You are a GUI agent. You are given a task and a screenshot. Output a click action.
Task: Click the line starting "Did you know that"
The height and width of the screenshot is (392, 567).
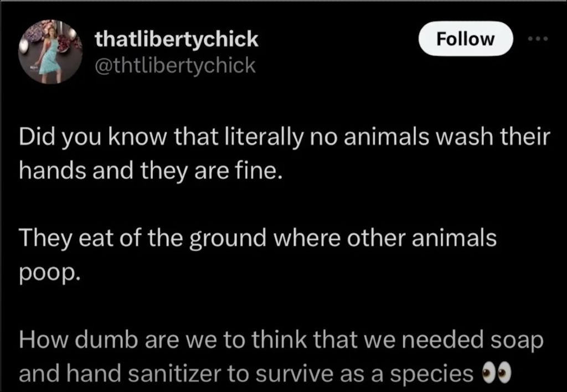pos(284,138)
